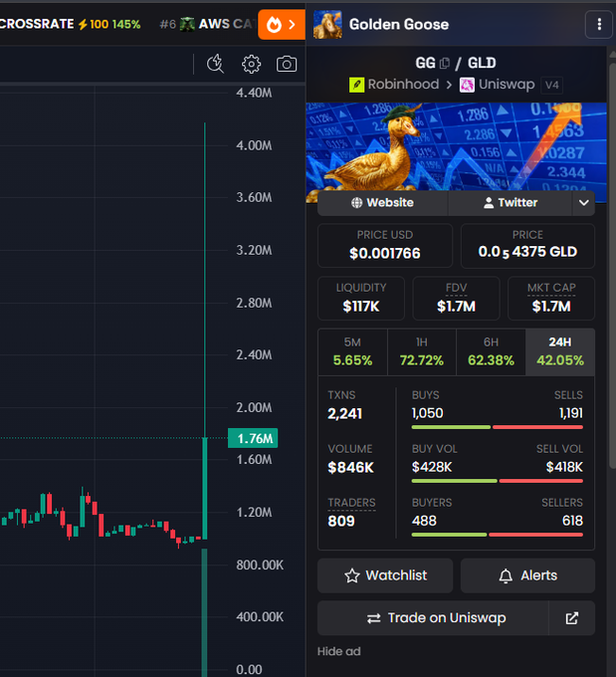Click the tall green candle on chart
616x677 pixels.
pyautogui.click(x=205, y=488)
